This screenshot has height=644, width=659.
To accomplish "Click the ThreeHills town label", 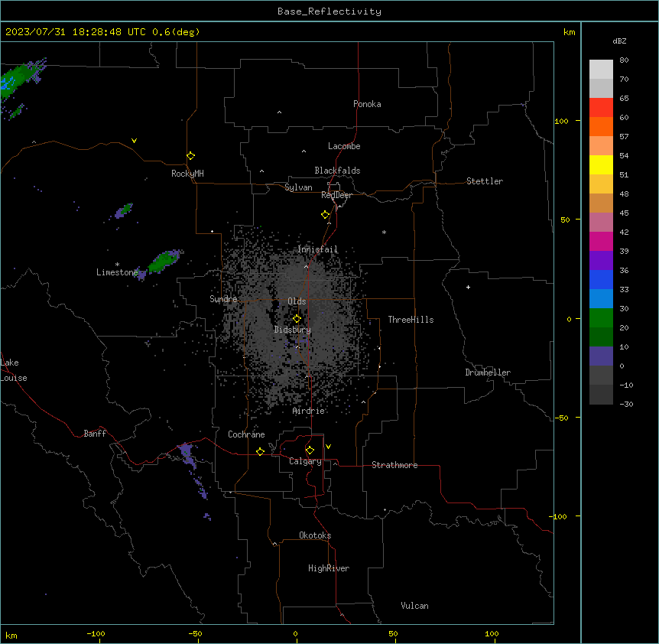I will [411, 320].
